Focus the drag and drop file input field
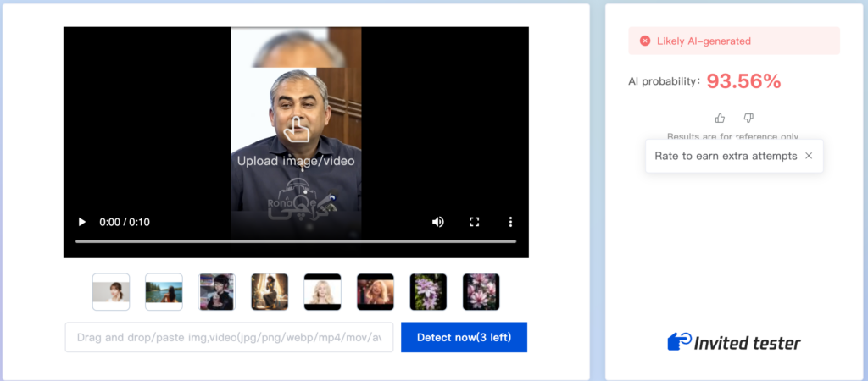The width and height of the screenshot is (868, 381). (x=229, y=337)
